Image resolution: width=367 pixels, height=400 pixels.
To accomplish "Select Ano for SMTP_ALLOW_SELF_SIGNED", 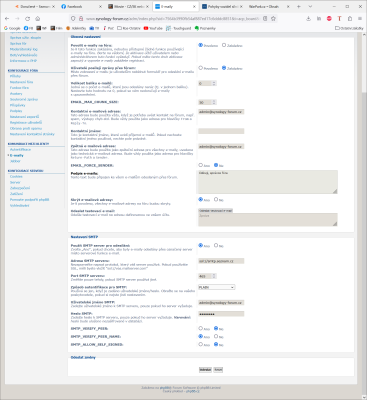I will tap(201, 344).
